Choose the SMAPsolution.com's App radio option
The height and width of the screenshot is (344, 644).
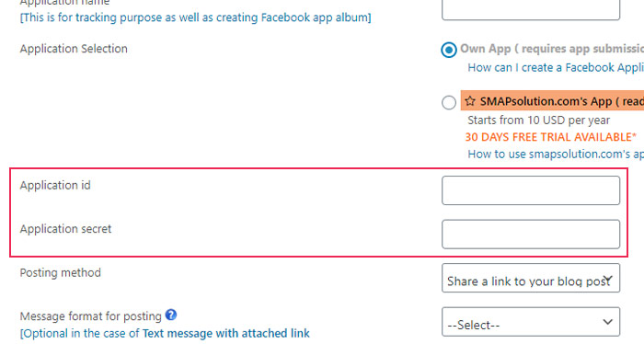(x=449, y=102)
